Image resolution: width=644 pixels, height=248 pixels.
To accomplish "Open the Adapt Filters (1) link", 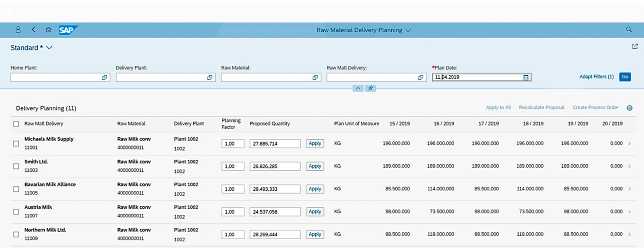I will tap(596, 77).
